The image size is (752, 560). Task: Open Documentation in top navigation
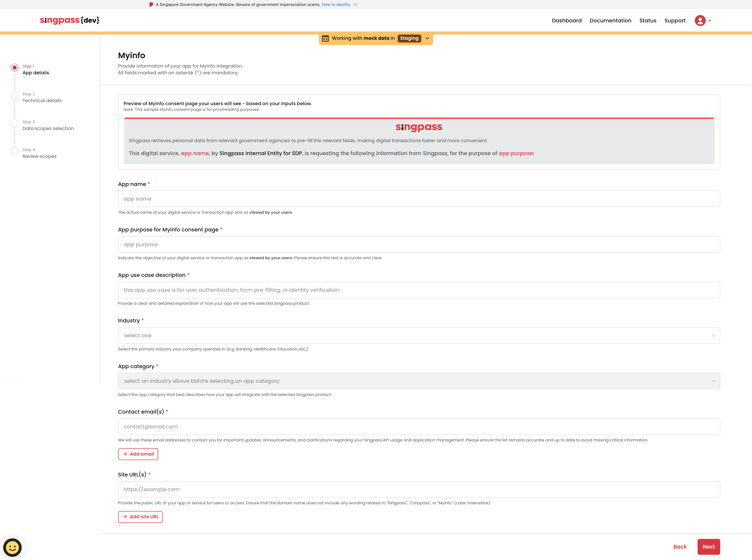(610, 21)
